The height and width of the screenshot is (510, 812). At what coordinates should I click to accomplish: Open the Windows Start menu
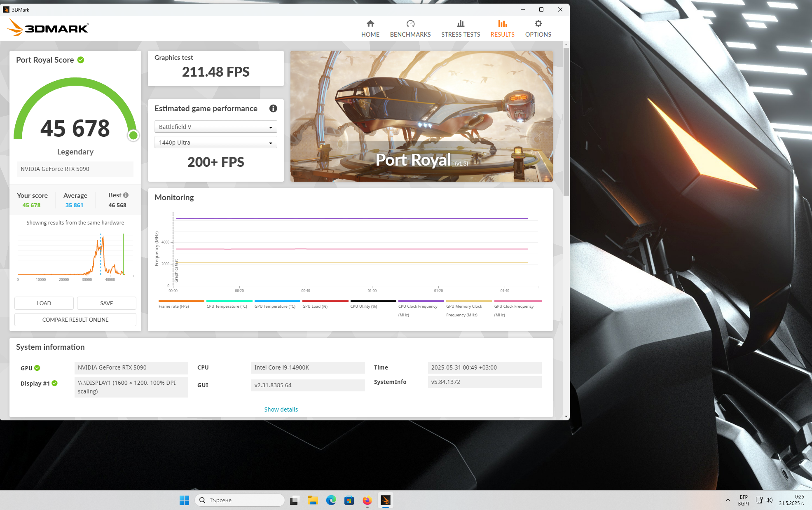[x=184, y=500]
